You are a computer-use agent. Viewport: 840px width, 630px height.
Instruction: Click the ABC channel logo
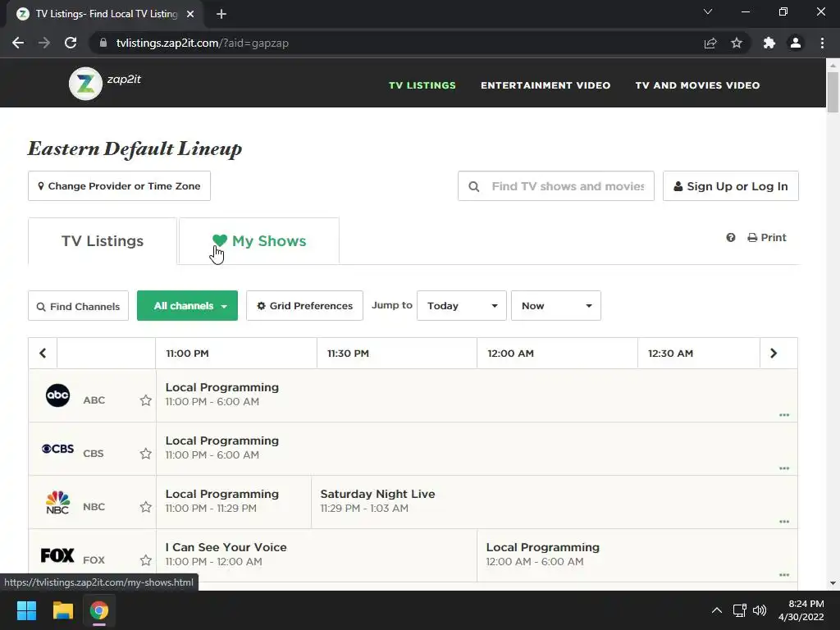(x=58, y=395)
